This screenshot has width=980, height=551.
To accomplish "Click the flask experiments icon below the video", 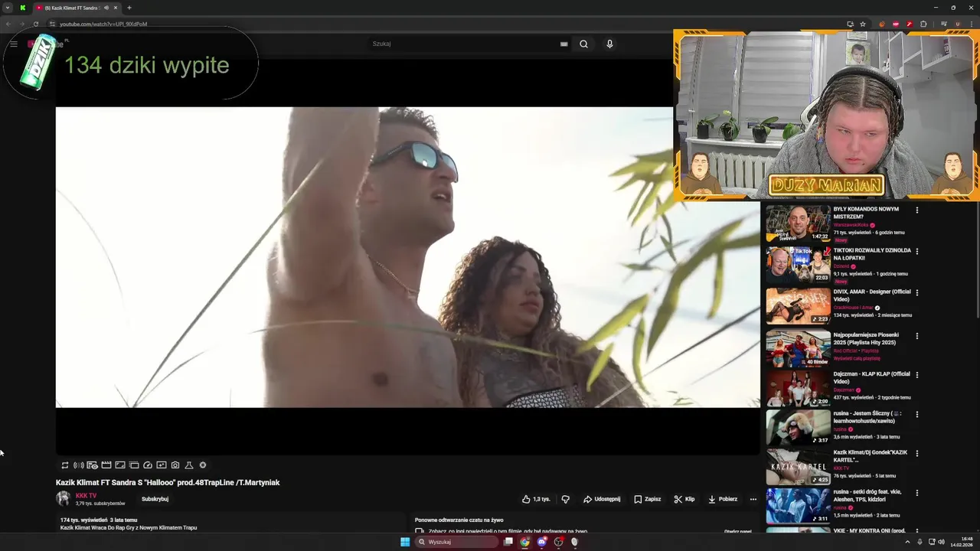I will [189, 465].
